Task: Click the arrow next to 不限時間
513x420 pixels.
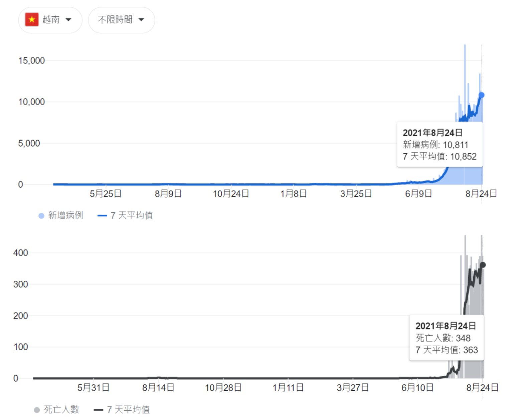Action: pyautogui.click(x=141, y=20)
